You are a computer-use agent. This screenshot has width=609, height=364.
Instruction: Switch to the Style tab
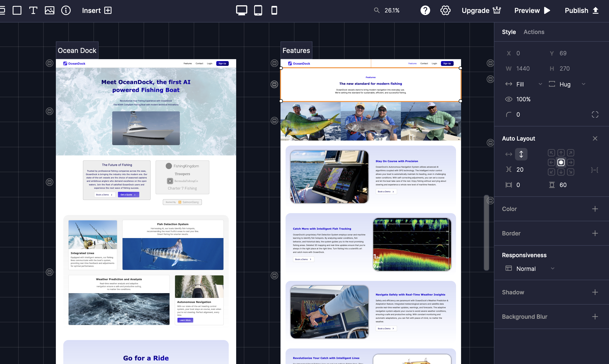(x=509, y=32)
